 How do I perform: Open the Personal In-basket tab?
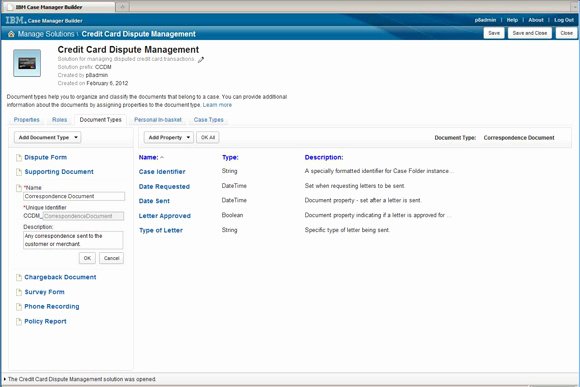point(158,120)
